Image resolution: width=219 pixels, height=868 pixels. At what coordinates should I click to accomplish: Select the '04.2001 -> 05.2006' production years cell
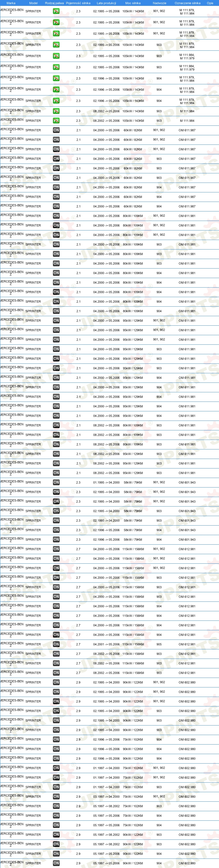pos(106,644)
